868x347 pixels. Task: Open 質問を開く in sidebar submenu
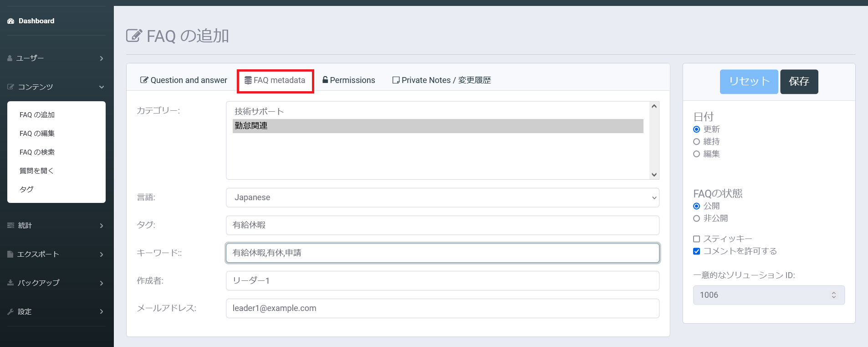pos(36,171)
